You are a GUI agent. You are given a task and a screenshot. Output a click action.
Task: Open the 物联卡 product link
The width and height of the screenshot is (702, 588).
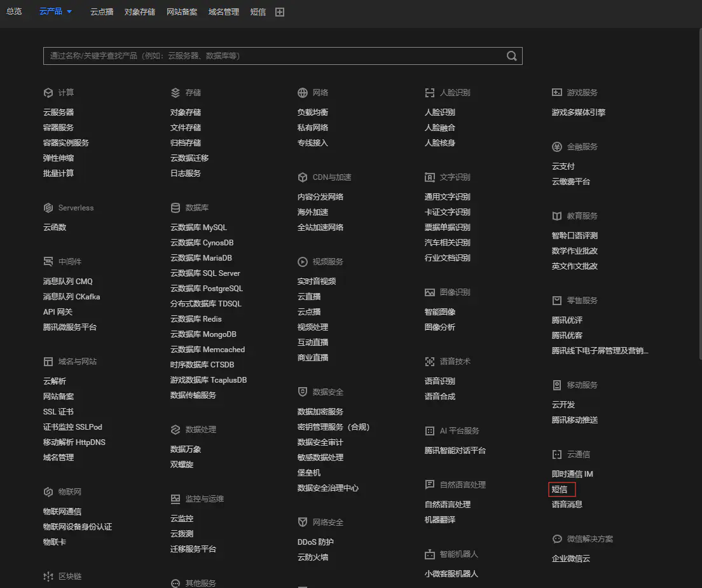(x=55, y=542)
